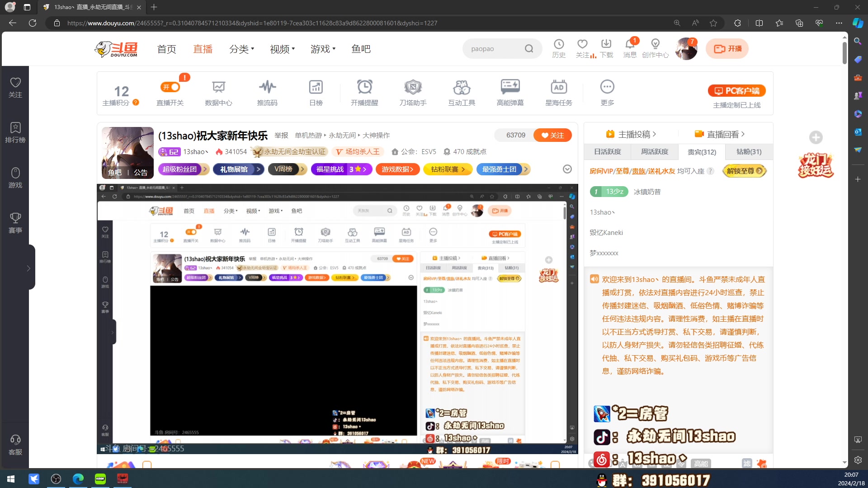
Task: Expand the collapsed left sidebar arrow
Action: [x=28, y=268]
